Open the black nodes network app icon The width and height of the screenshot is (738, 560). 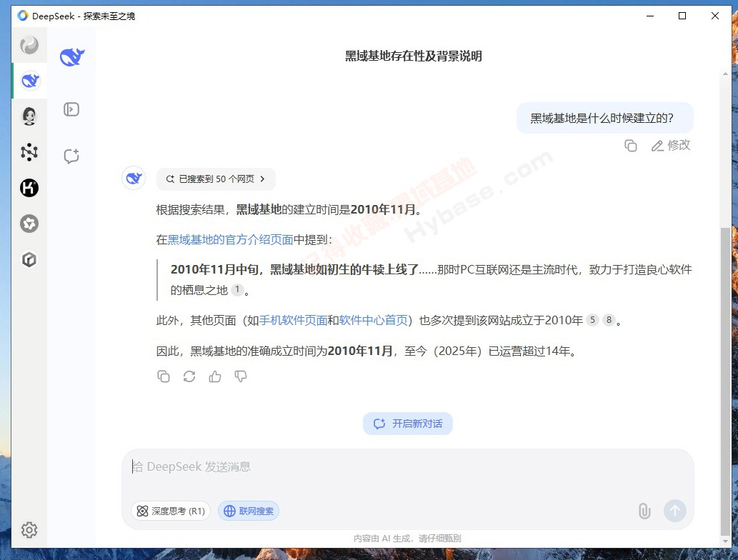29,152
